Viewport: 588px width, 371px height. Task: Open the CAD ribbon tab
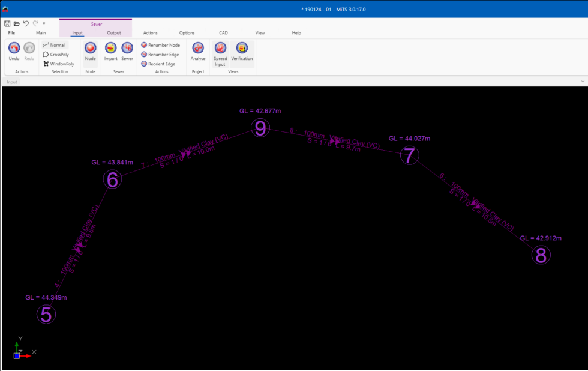click(223, 33)
